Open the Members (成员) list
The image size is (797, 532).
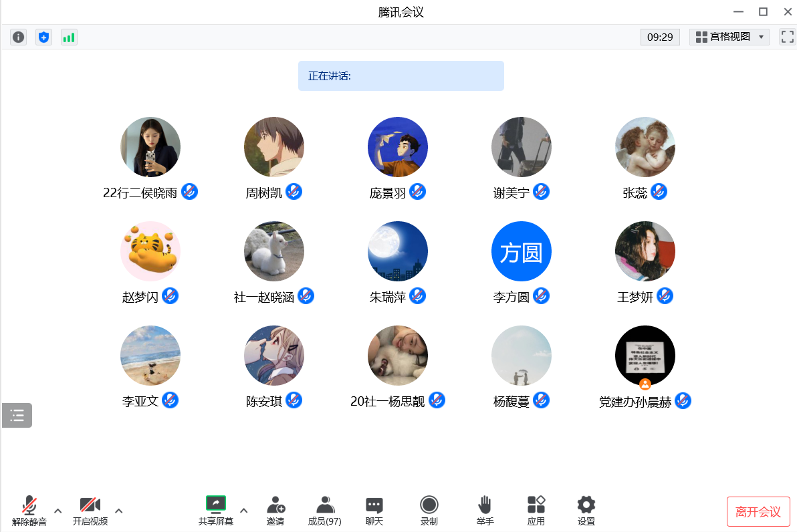tap(325, 511)
